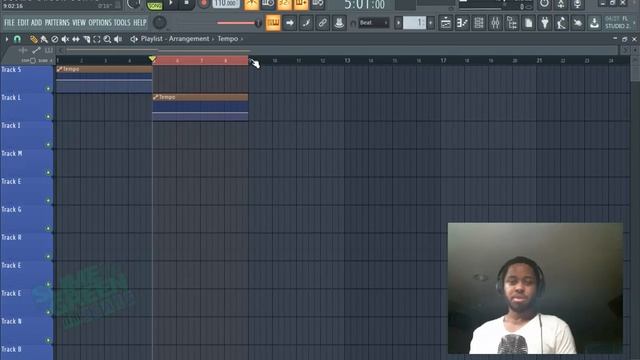640x360 pixels.
Task: Mute Track L with its green dot
Action: [x=48, y=117]
